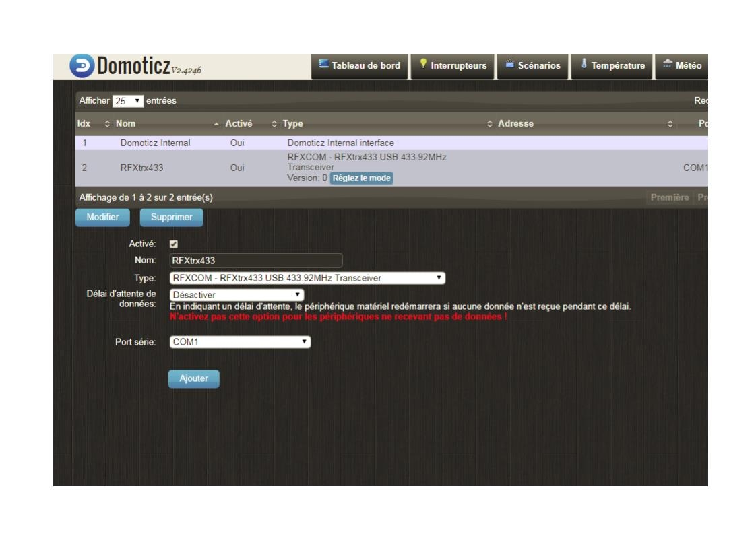Click the Modifier button
The height and width of the screenshot is (534, 756).
pyautogui.click(x=102, y=218)
